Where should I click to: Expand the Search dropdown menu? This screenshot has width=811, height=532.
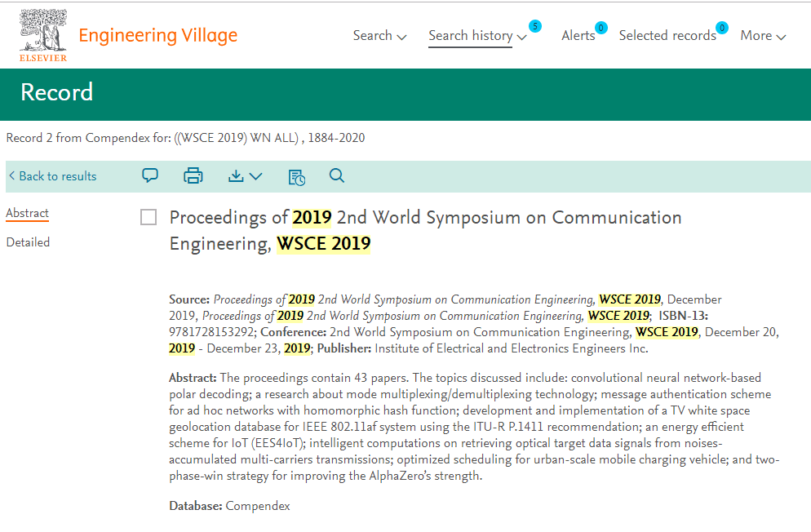click(379, 36)
